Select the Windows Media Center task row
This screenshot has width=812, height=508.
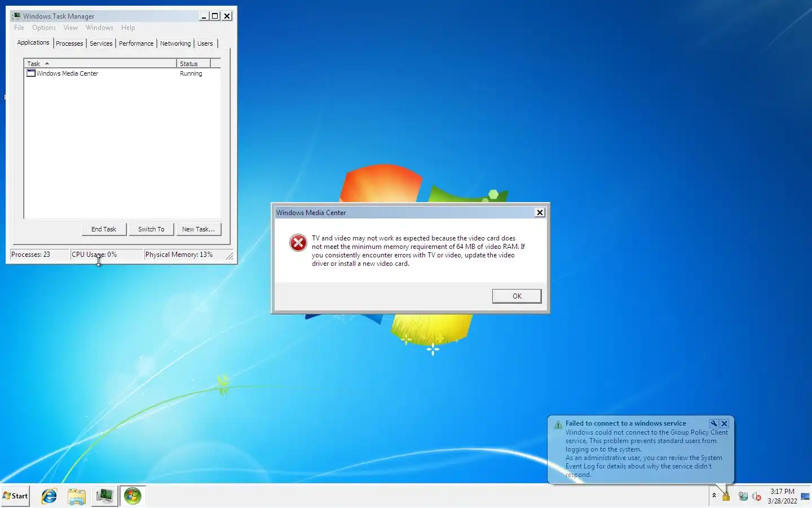click(x=122, y=73)
